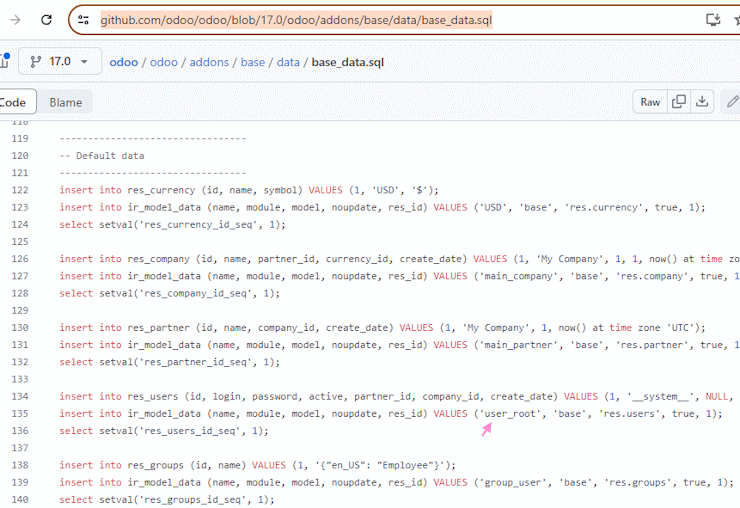
Task: Switch to the Code view tab
Action: [x=14, y=102]
